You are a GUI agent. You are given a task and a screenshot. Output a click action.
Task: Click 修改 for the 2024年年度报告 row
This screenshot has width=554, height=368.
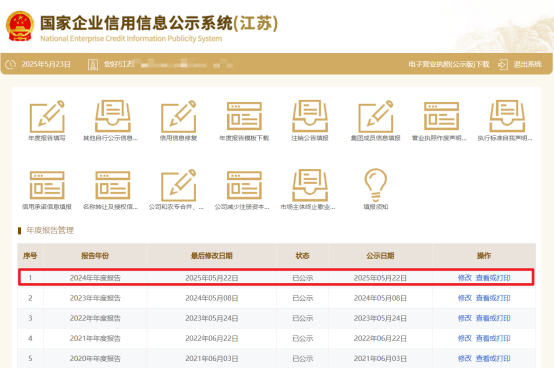click(x=465, y=278)
